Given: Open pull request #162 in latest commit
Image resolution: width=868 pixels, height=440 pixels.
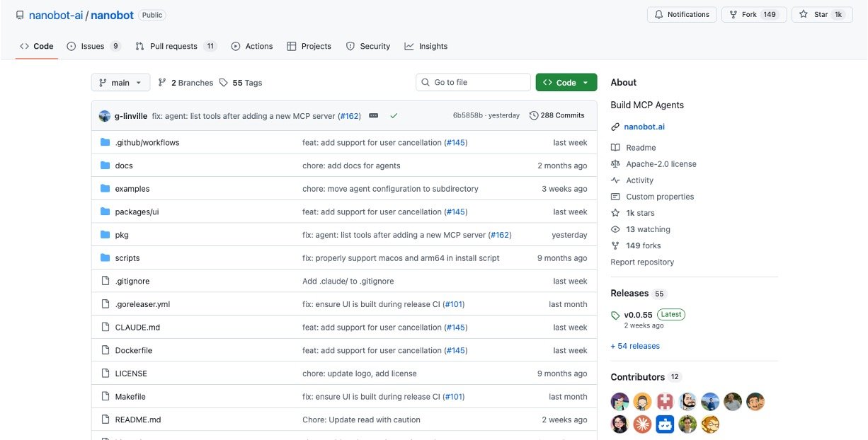Looking at the screenshot, I should (349, 115).
